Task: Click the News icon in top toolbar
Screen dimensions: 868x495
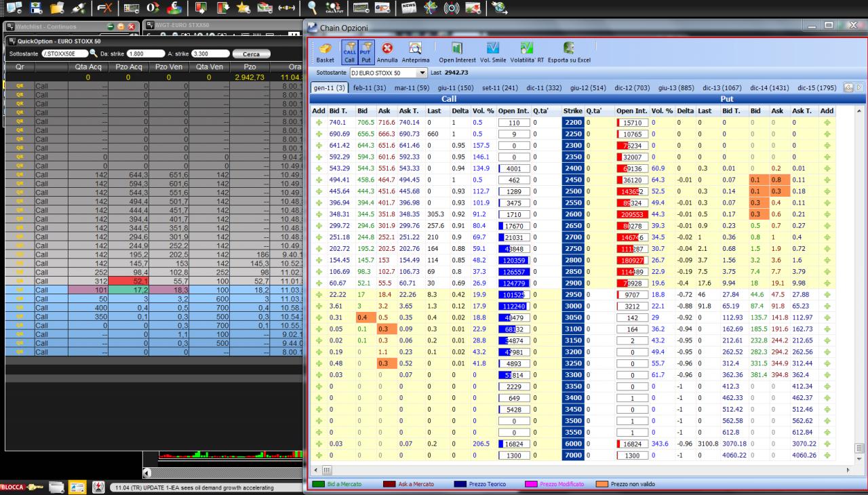Action: click(409, 8)
